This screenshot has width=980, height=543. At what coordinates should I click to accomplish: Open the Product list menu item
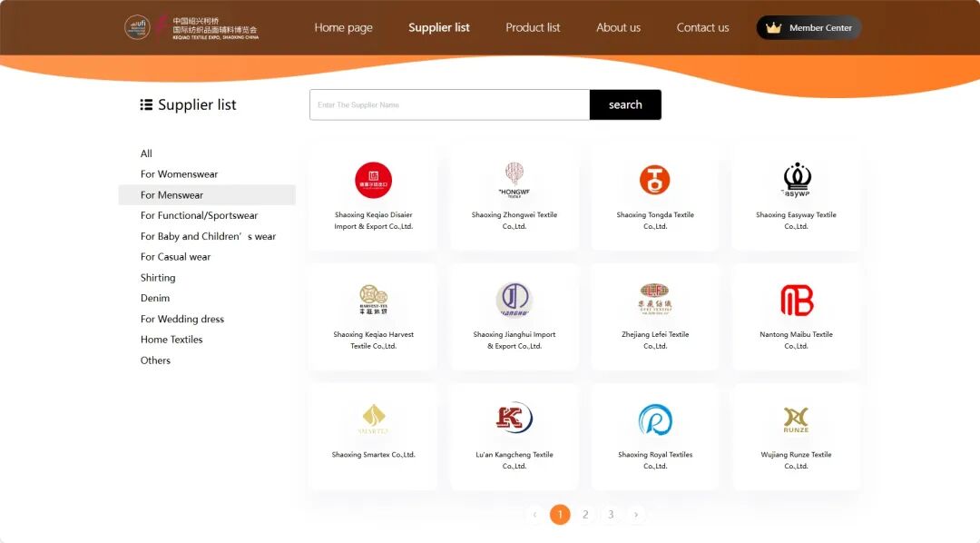coord(533,27)
